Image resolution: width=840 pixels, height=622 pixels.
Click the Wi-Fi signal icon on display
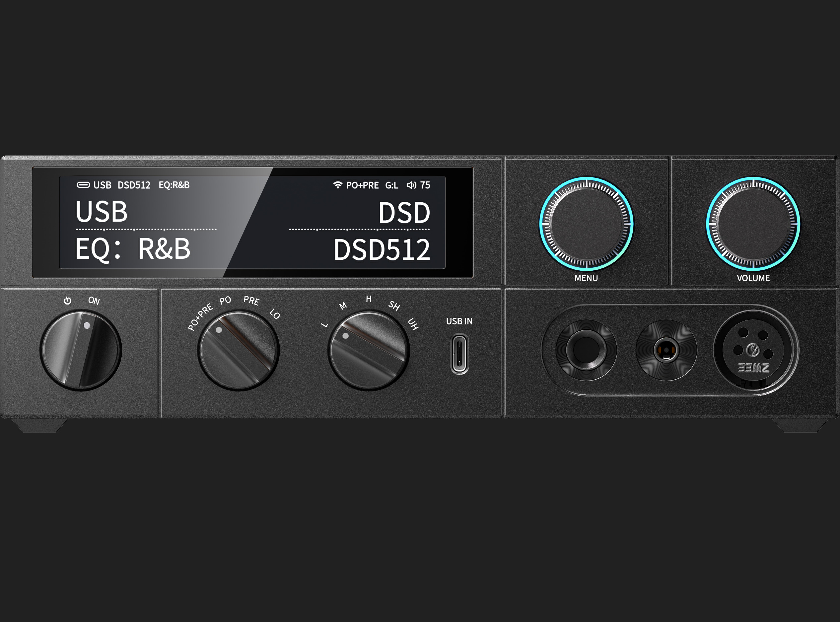click(x=338, y=185)
